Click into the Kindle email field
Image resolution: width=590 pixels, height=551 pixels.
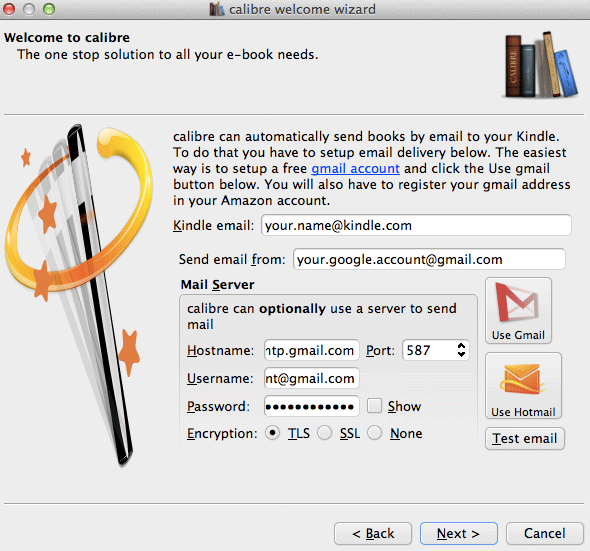coord(416,225)
